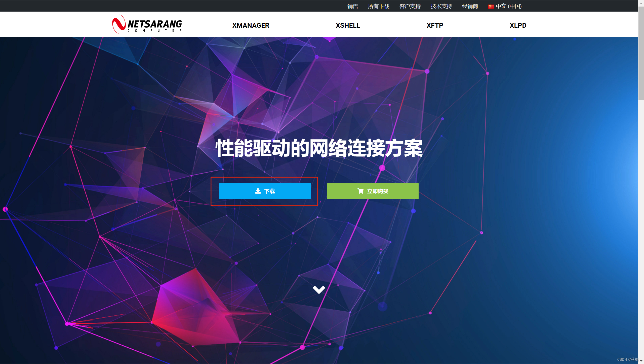This screenshot has height=364, width=644.
Task: Open the XLPD product menu
Action: click(518, 25)
